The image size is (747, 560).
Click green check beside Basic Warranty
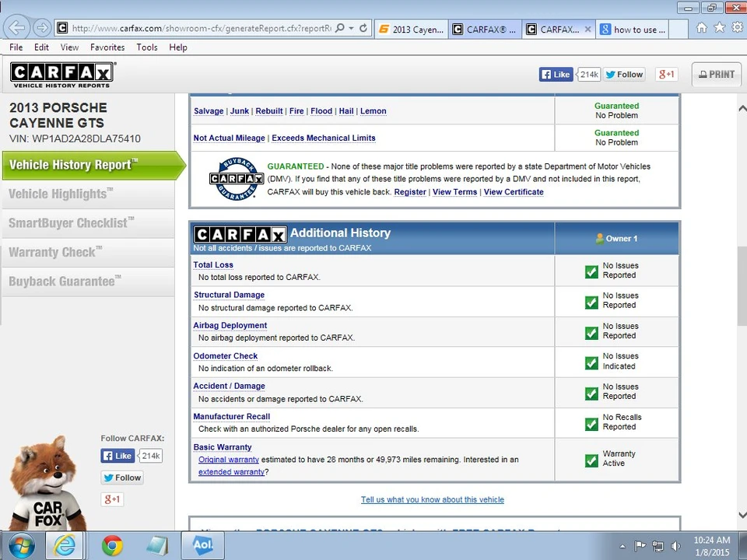pos(591,460)
